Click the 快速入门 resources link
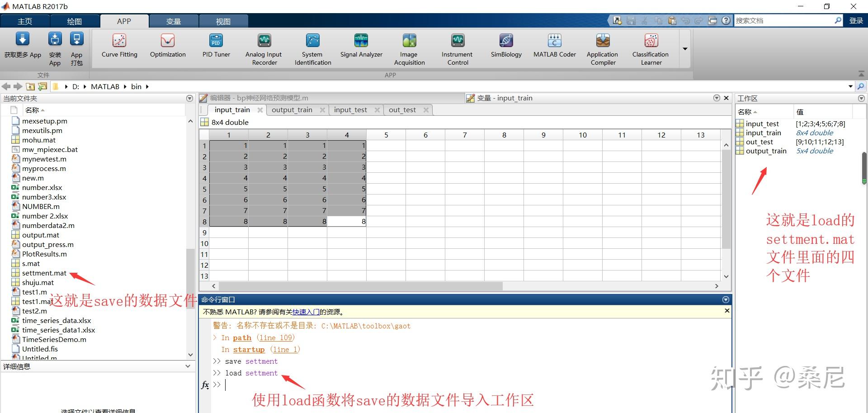This screenshot has width=868, height=413. [x=306, y=312]
